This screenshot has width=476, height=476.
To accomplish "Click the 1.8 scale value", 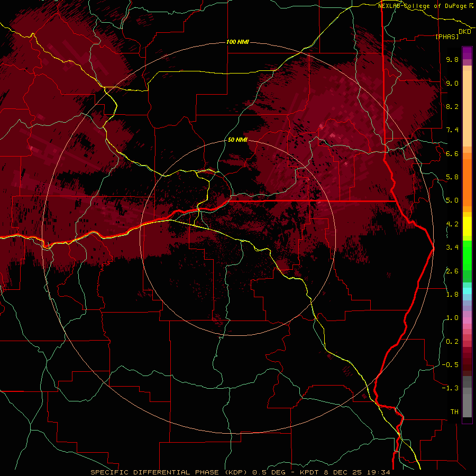I will point(452,295).
